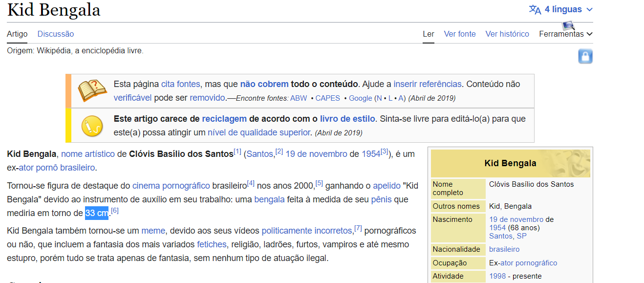Click the question-mark book sources icon
The image size is (644, 283).
(x=92, y=90)
